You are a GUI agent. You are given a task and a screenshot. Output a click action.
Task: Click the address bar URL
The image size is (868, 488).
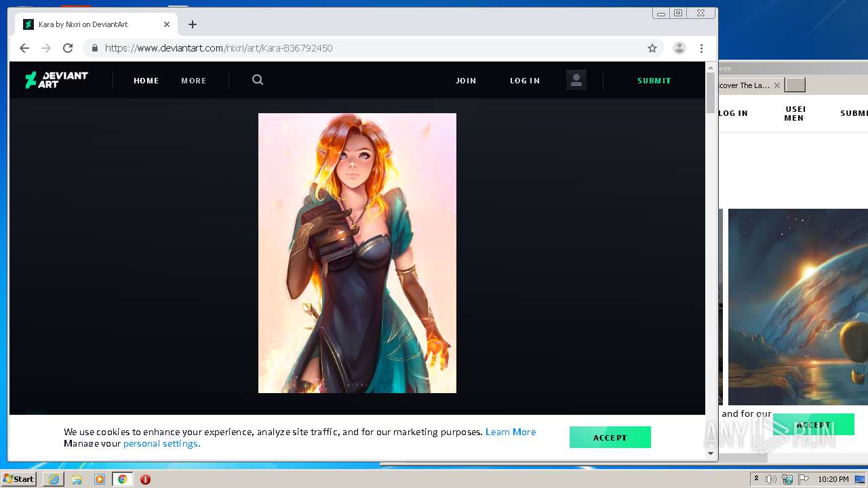(x=218, y=48)
